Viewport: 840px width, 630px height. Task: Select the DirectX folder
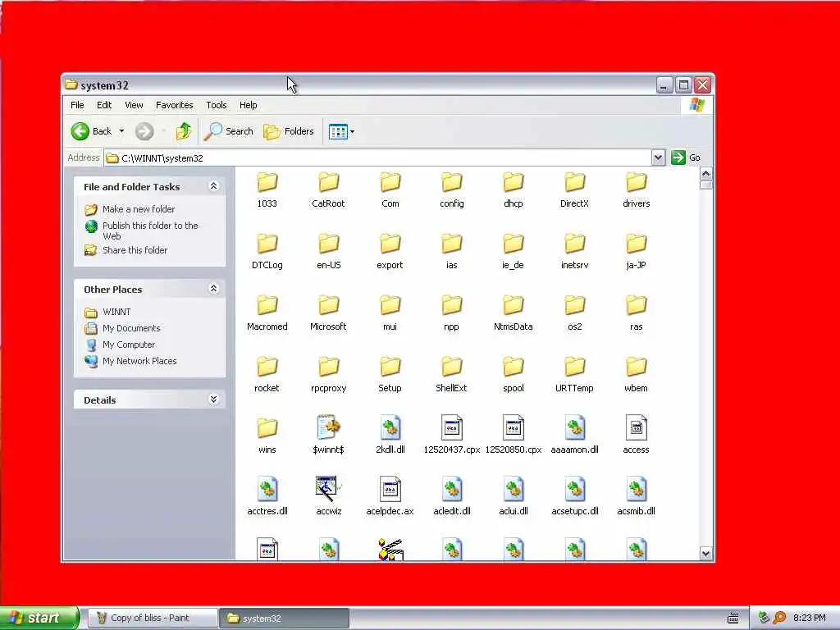tap(574, 190)
